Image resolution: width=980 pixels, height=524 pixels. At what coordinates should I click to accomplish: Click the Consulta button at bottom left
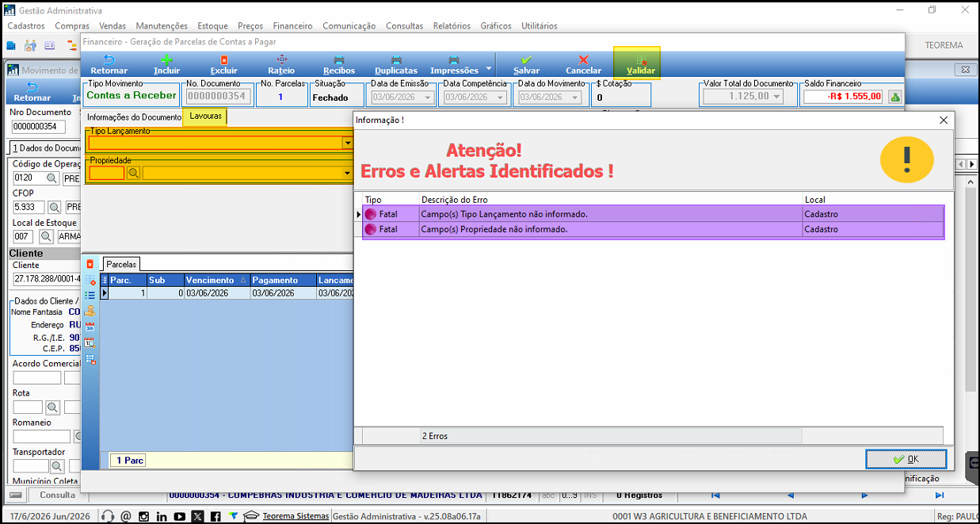click(x=57, y=495)
